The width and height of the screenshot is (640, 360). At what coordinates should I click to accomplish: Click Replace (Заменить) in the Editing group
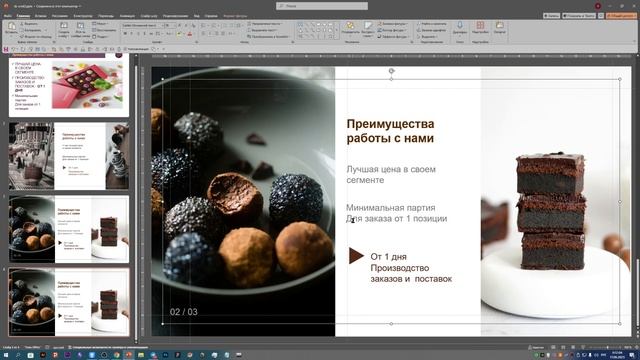pyautogui.click(x=431, y=30)
